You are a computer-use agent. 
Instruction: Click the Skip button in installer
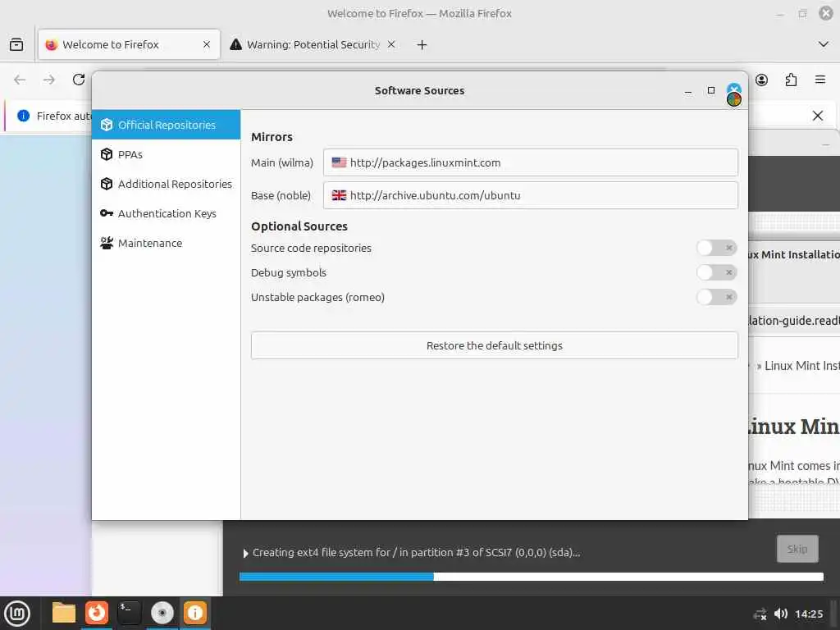[797, 549]
